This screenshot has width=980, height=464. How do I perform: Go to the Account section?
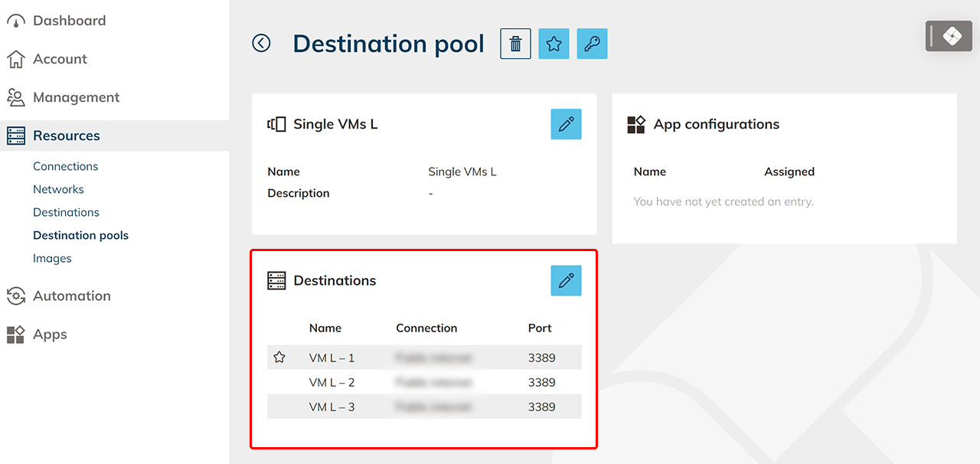tap(60, 59)
